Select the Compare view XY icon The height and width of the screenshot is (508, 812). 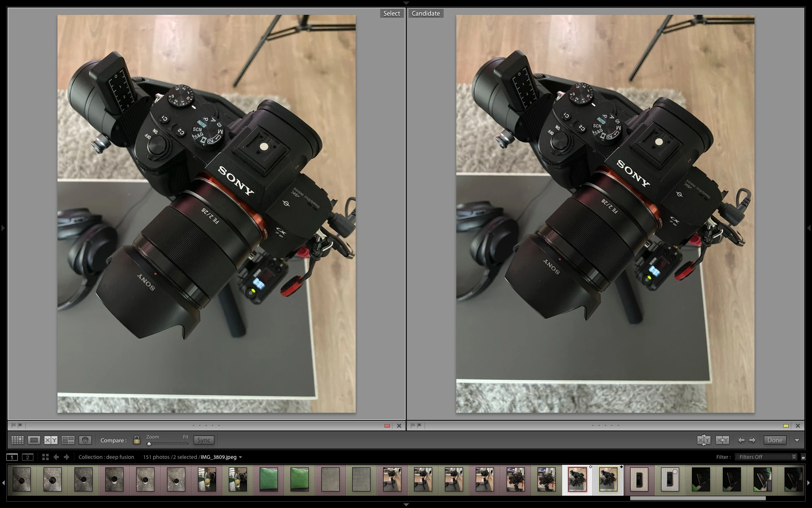[51, 440]
